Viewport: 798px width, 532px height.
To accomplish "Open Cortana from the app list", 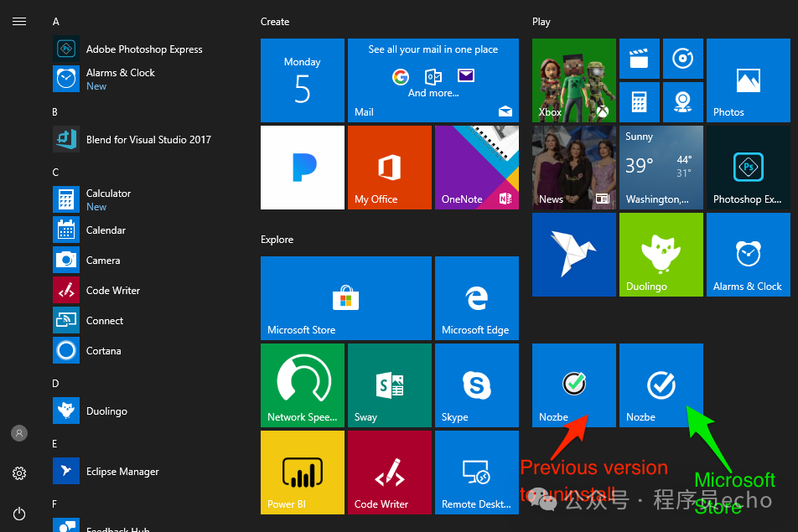I will pyautogui.click(x=103, y=351).
